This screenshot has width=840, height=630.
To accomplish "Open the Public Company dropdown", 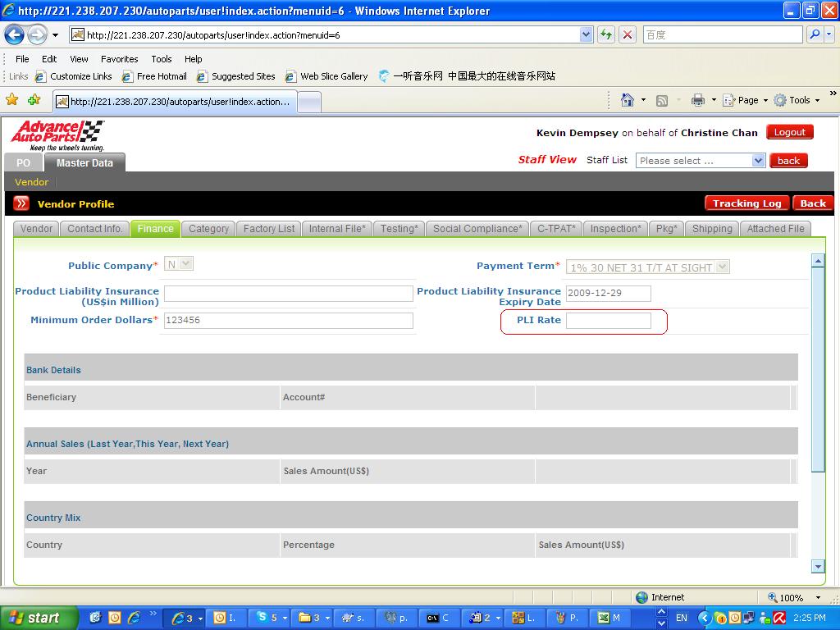I will (186, 264).
